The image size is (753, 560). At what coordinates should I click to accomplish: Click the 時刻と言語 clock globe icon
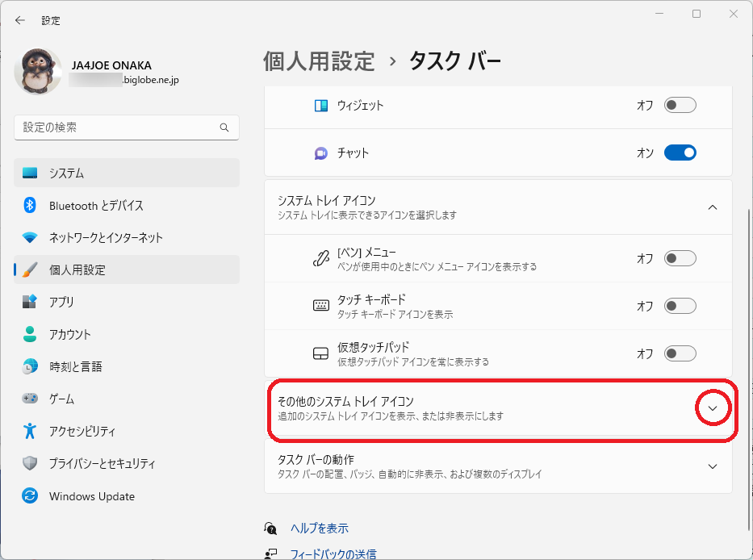tap(30, 366)
